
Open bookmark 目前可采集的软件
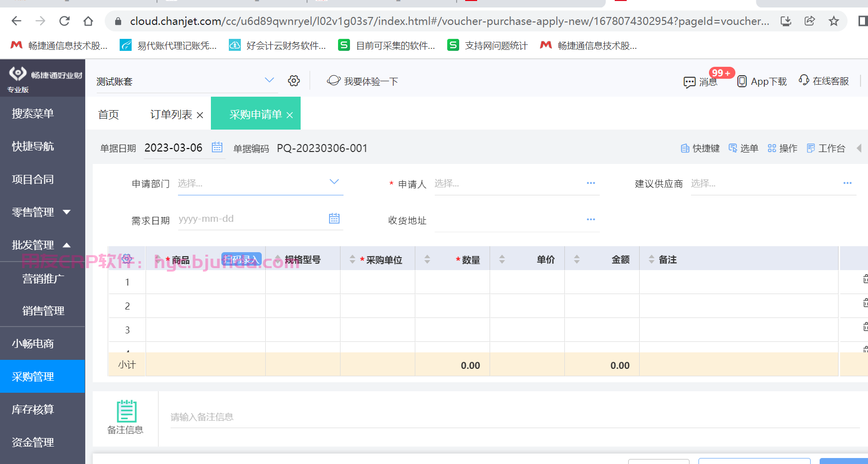(387, 45)
